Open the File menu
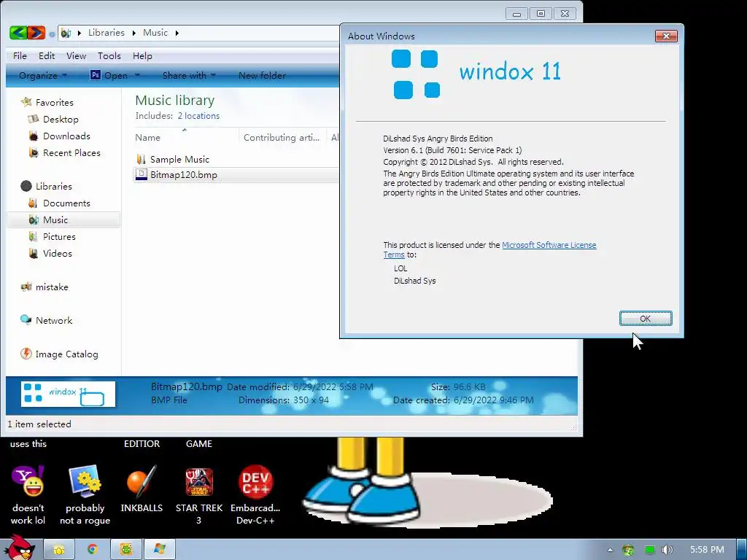747x560 pixels. click(20, 55)
